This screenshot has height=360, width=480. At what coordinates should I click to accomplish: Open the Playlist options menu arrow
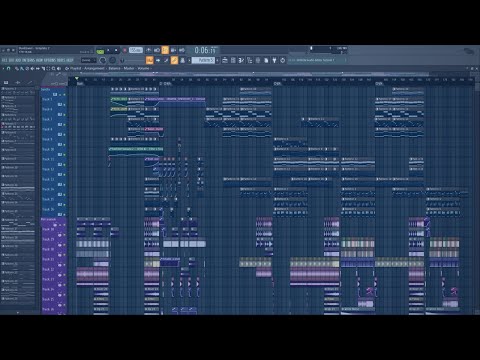pyautogui.click(x=3, y=69)
